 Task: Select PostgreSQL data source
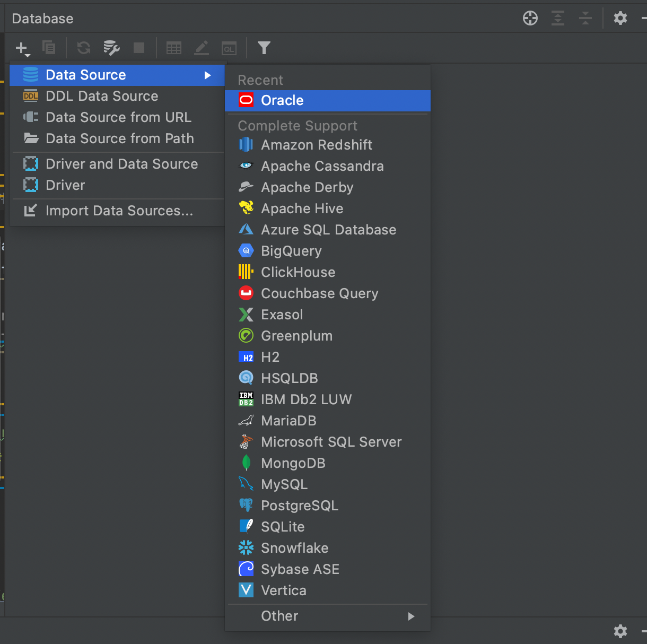328,506
